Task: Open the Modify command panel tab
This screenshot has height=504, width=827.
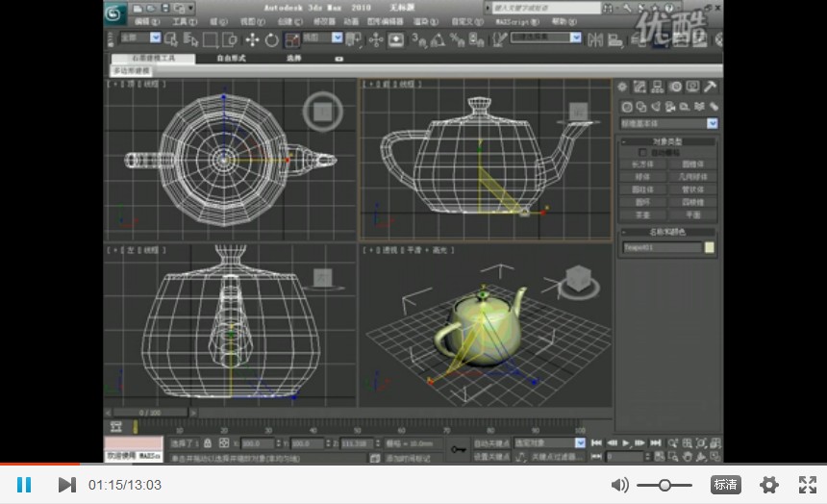Action: [x=639, y=88]
